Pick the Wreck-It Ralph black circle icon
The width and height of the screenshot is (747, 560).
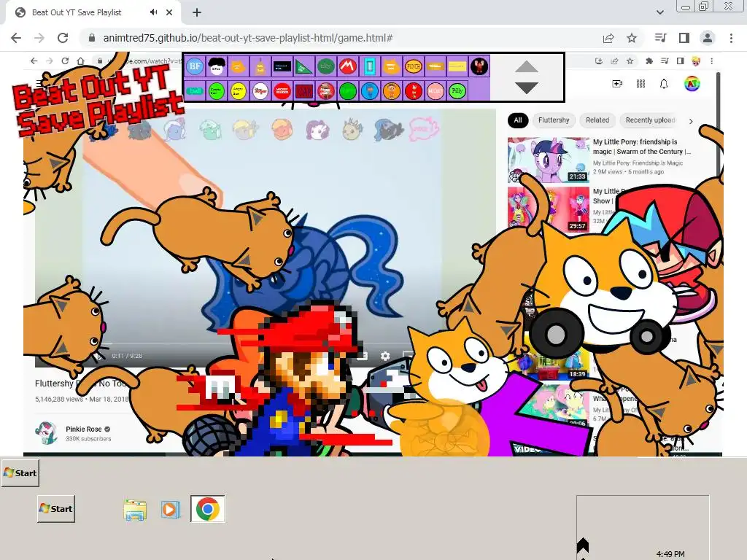point(479,66)
